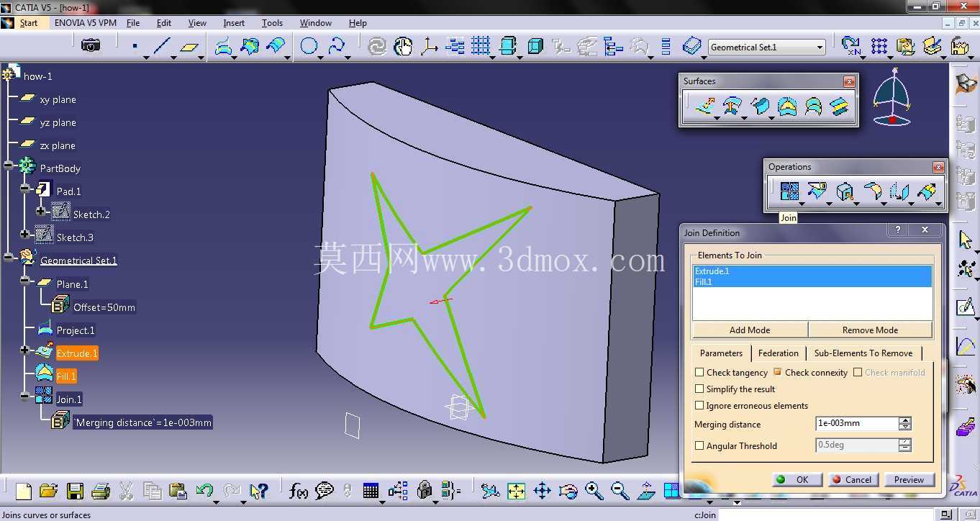The image size is (980, 521).
Task: Click the Axis System icon
Action: 429,47
